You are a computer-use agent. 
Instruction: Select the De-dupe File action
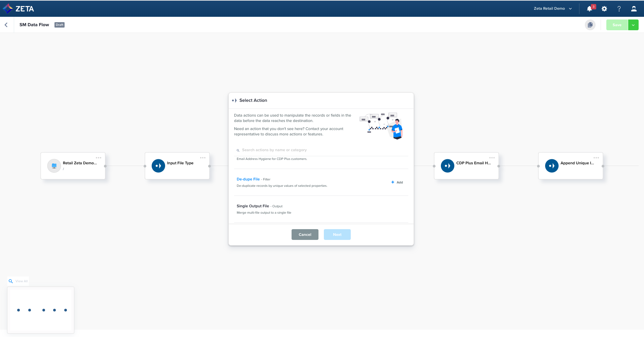(248, 179)
